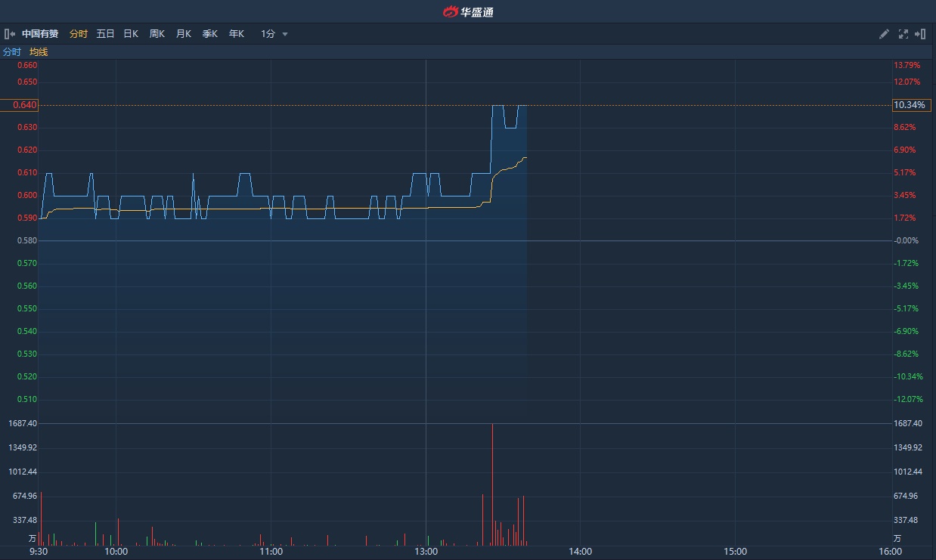Viewport: 936px width, 560px height.
Task: Click the tallest red volume bar
Action: point(492,484)
